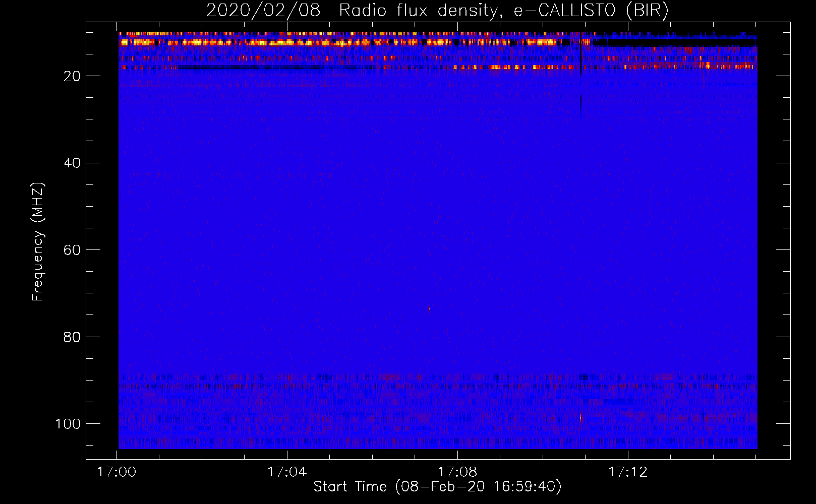Click the 17:12 time tick label
816x504 pixels.
pos(628,472)
